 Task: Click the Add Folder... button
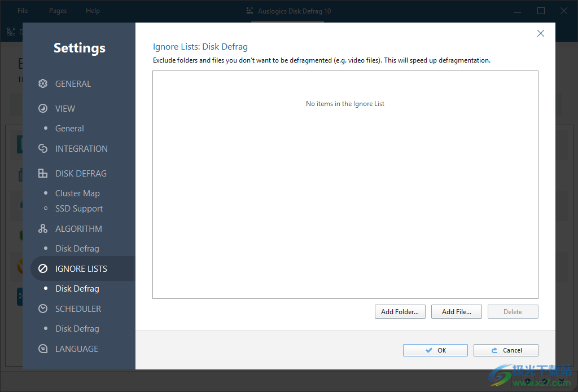(x=400, y=312)
